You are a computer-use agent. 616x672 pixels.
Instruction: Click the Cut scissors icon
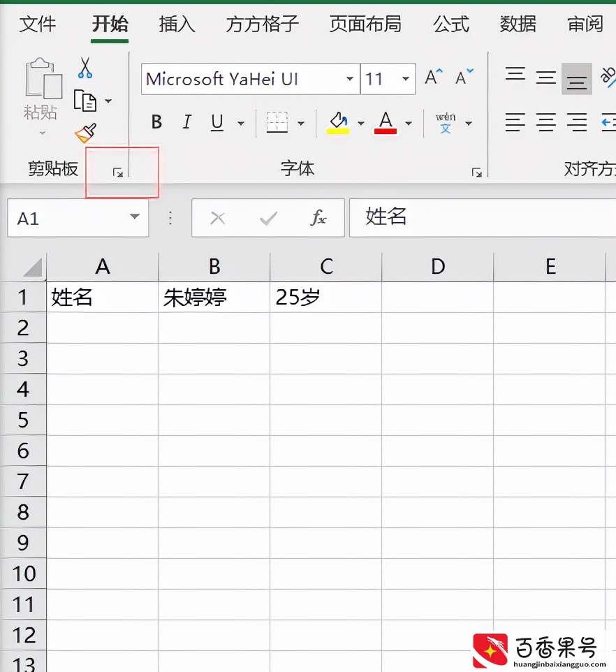85,68
